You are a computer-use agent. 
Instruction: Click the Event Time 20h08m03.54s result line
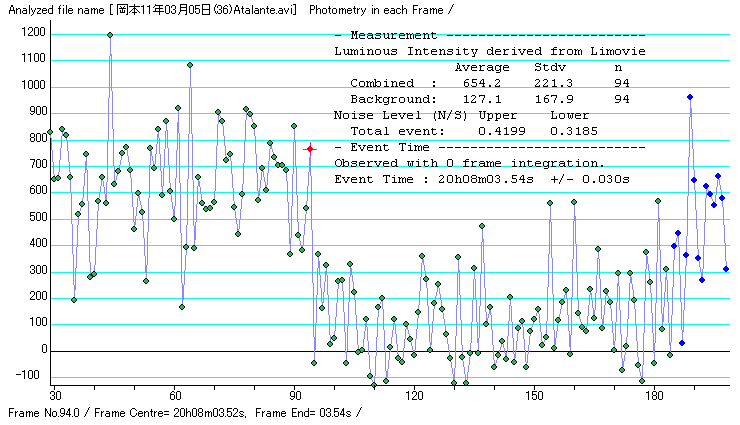481,180
